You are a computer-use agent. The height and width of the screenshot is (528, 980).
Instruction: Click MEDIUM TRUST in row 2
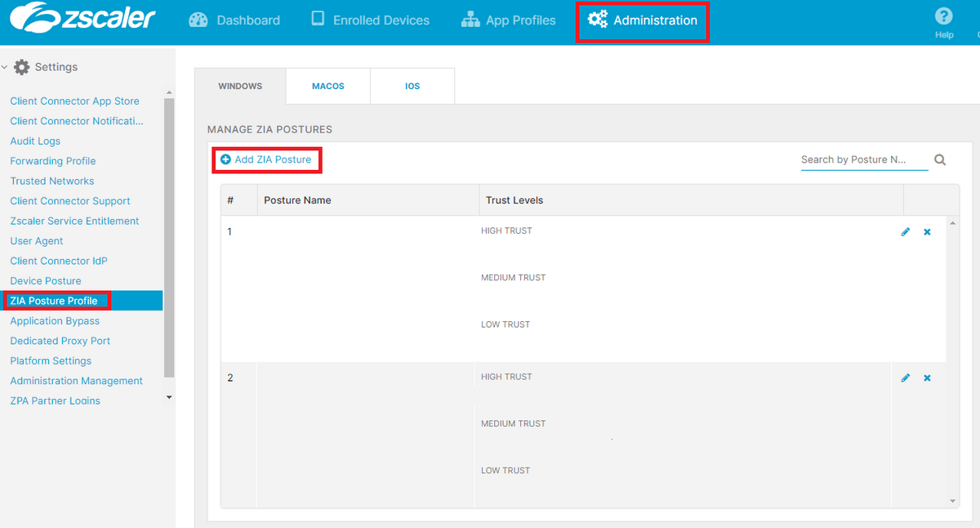(x=514, y=423)
